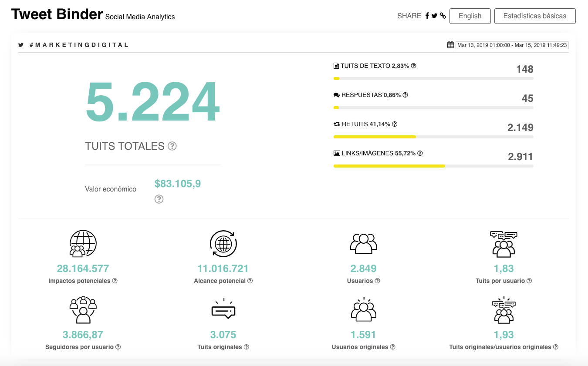Click the Alcance potencial globe icon

click(223, 244)
